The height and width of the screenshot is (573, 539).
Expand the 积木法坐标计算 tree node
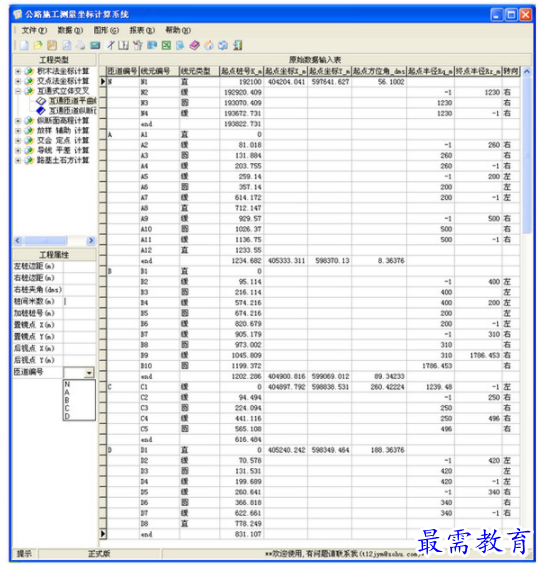tap(18, 71)
